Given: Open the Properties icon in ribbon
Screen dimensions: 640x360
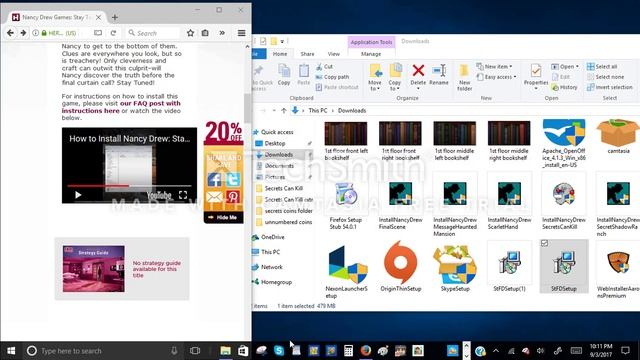Looking at the screenshot, I should pos(536,71).
